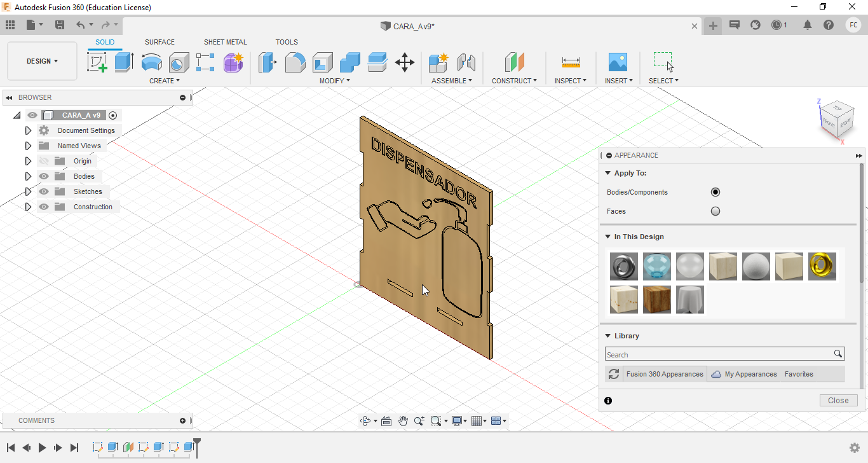
Task: Choose the Revolve tool
Action: click(151, 62)
